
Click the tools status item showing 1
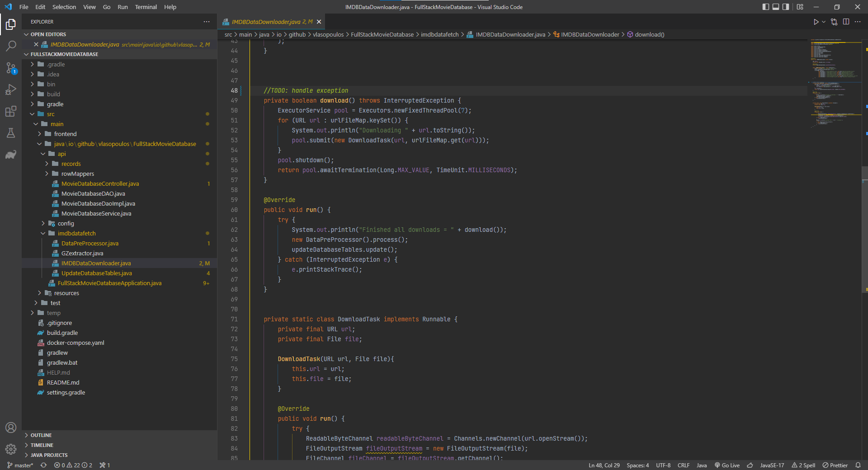point(105,465)
